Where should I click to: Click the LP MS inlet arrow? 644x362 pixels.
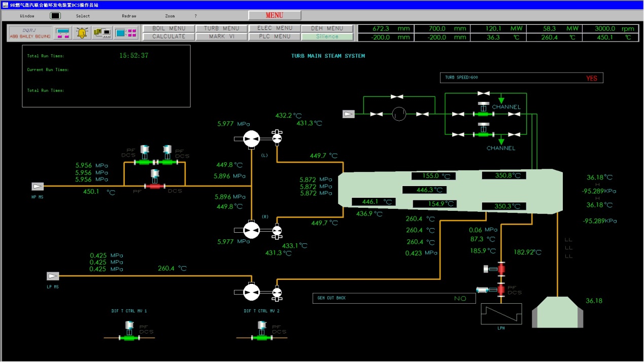click(x=53, y=276)
